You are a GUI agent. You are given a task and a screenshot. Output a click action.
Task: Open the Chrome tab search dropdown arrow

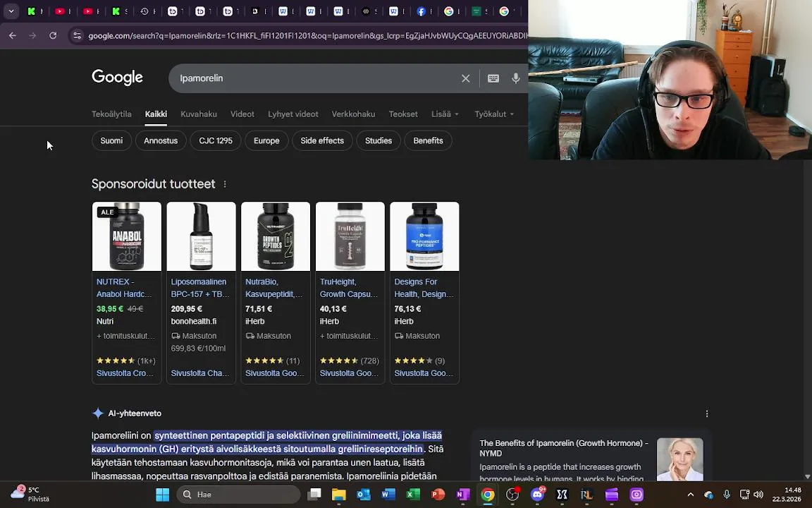pyautogui.click(x=11, y=11)
